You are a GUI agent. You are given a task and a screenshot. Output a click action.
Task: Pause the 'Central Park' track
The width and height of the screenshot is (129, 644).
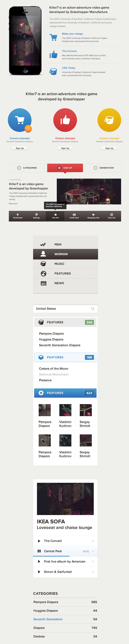pyautogui.click(x=39, y=551)
